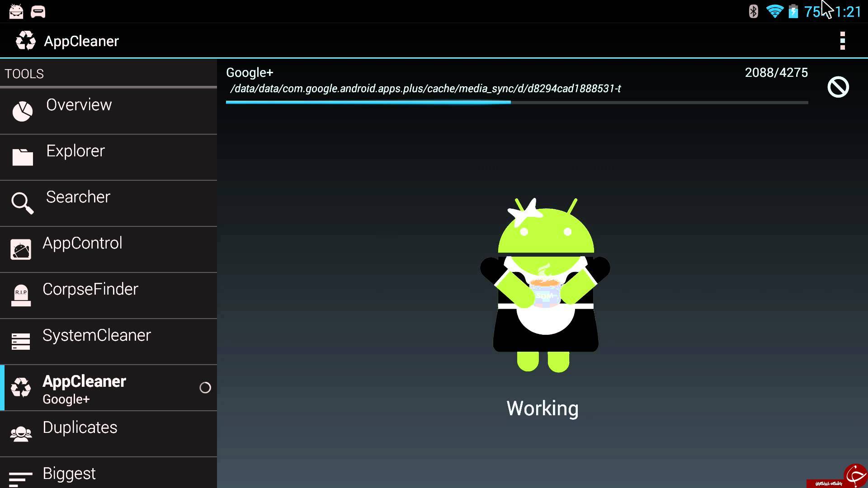Select the Overview tool entry

[108, 111]
